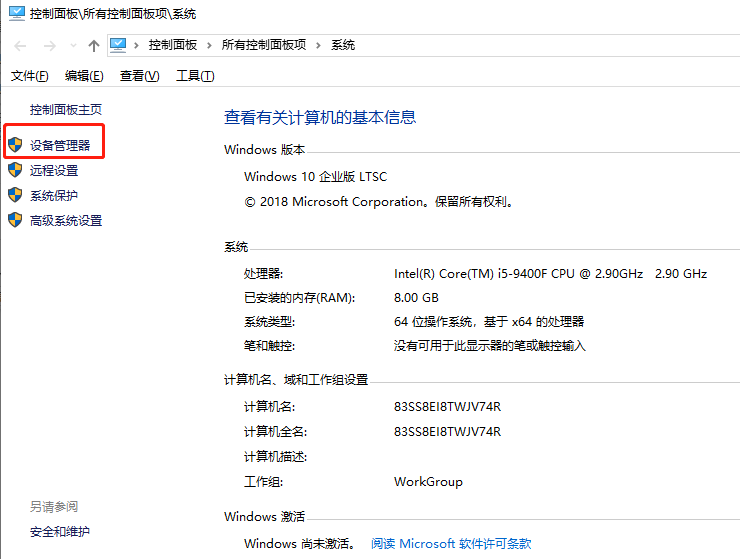Go up one level with Up arrow
The height and width of the screenshot is (559, 740).
pos(94,46)
